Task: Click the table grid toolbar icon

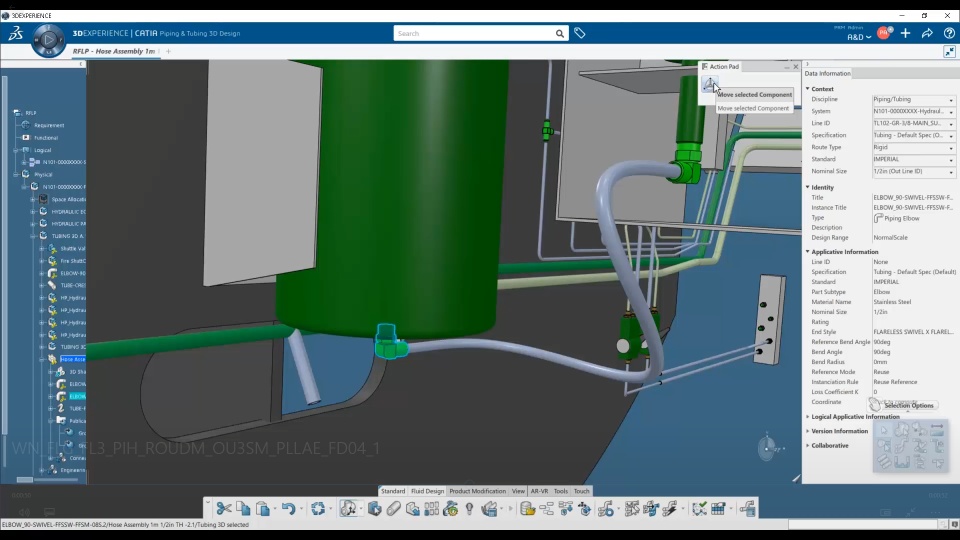Action: 718,508
